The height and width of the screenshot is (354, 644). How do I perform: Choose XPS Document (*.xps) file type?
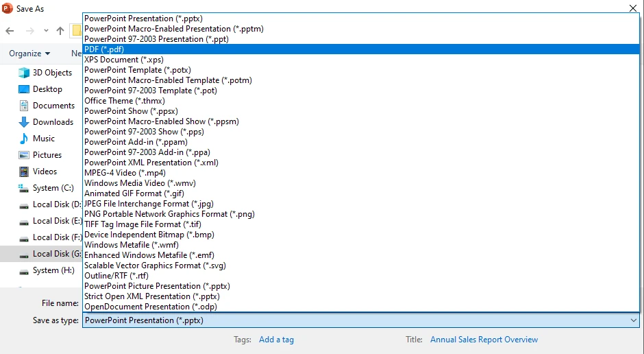pos(361,60)
